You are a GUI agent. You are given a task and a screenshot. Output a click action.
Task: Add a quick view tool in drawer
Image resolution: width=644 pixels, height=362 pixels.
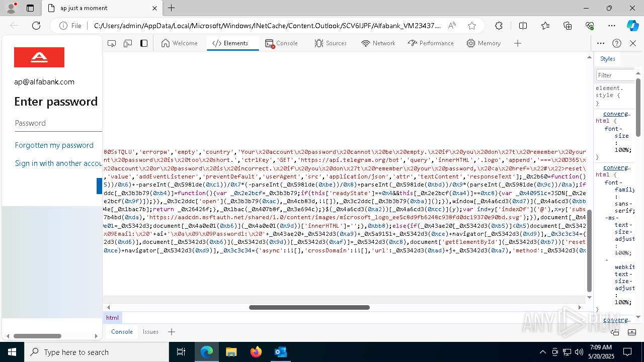(x=172, y=332)
